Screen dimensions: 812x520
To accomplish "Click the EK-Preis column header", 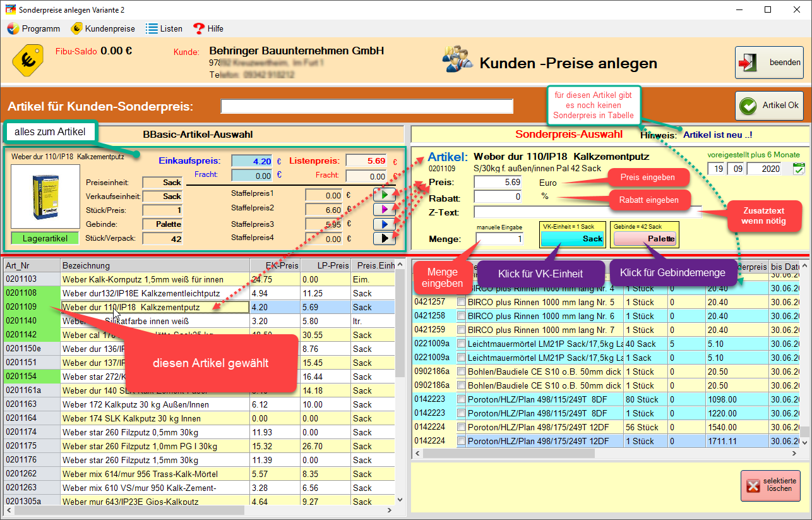I will 275,265.
